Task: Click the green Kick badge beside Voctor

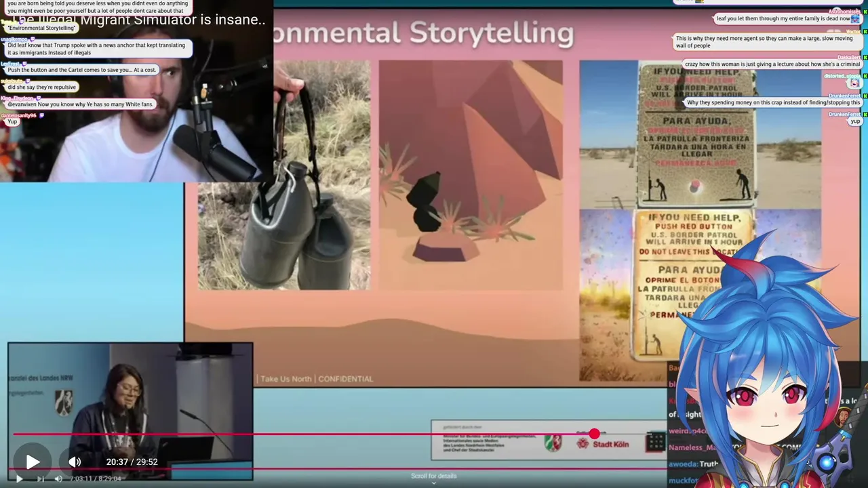Action: [x=865, y=32]
